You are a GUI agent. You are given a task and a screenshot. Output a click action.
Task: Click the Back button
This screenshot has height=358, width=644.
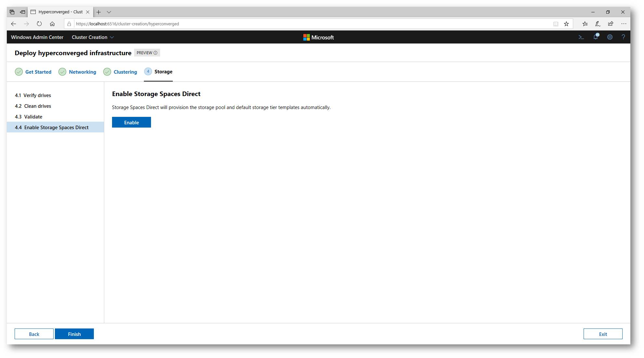[x=34, y=334]
